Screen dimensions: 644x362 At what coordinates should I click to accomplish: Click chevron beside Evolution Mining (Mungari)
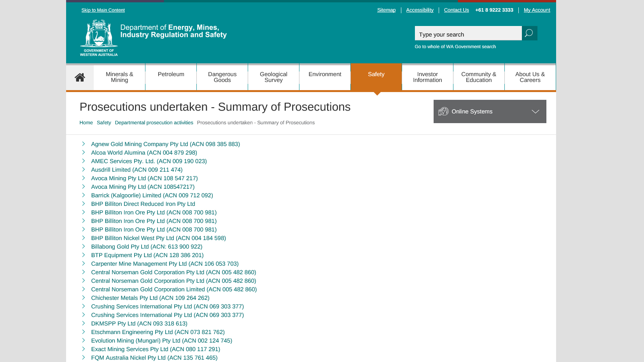83,340
